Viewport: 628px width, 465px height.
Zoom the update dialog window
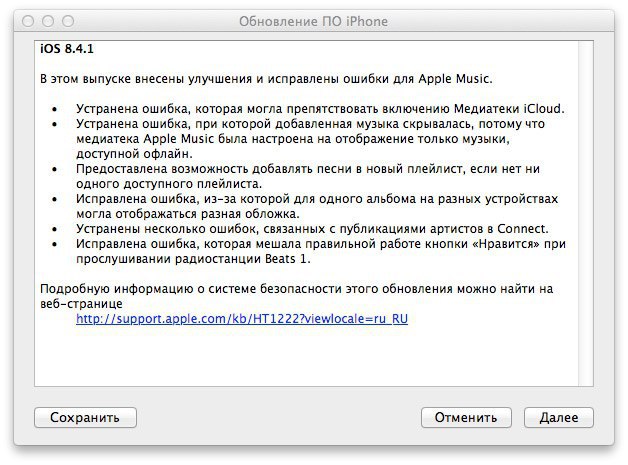(68, 20)
